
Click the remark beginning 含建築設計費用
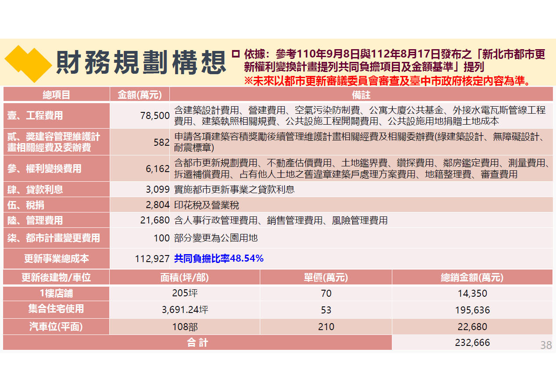(360, 115)
